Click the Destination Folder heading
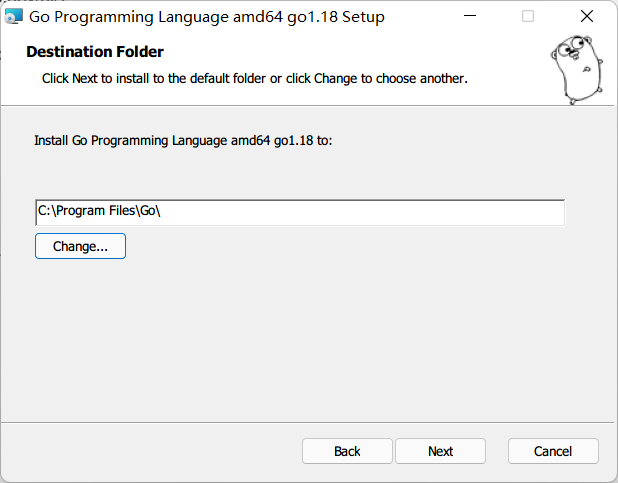Viewport: 618px width, 483px height. coord(95,52)
